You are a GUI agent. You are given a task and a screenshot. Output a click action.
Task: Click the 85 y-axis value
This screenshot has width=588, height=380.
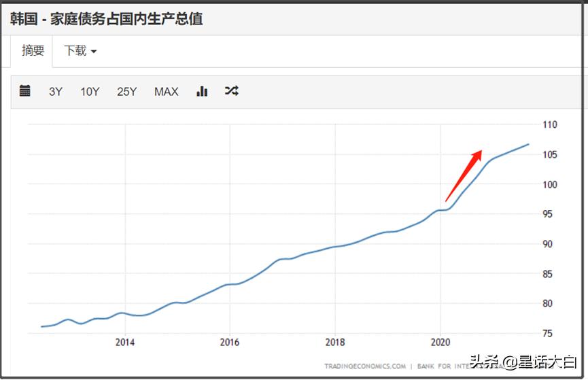click(x=547, y=274)
